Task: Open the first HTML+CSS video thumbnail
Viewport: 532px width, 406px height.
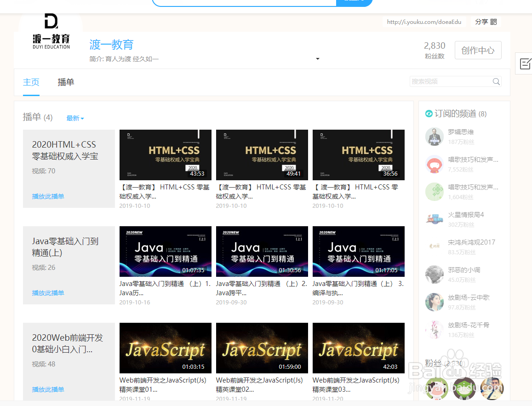Action: (x=165, y=155)
